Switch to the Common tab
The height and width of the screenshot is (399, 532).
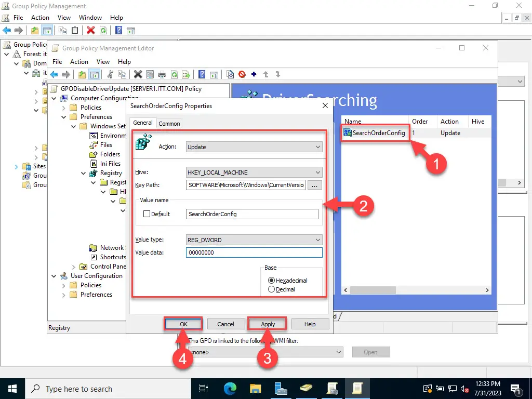coord(169,124)
